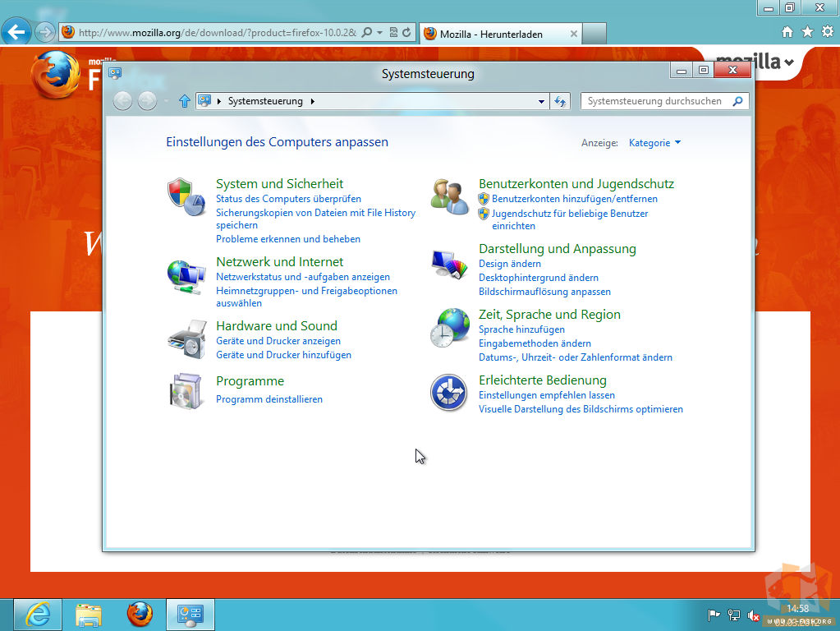Screen dimensions: 840x631
Task: Open Internet Explorer favorites star
Action: tap(807, 32)
